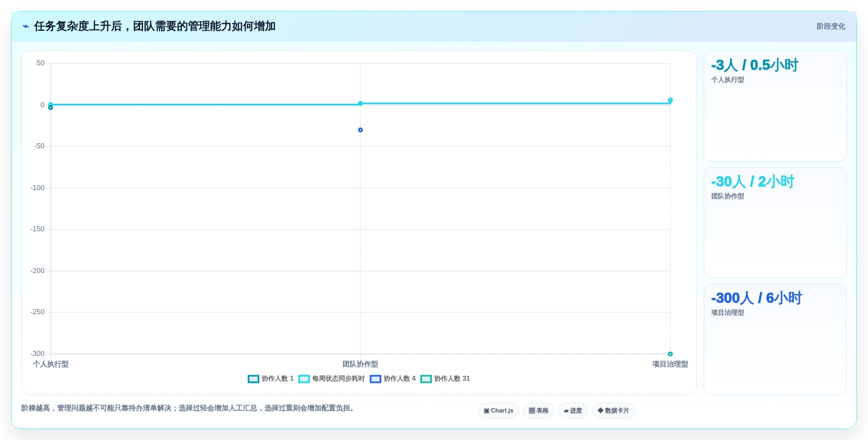Open the Chart.js chip

[x=499, y=411]
